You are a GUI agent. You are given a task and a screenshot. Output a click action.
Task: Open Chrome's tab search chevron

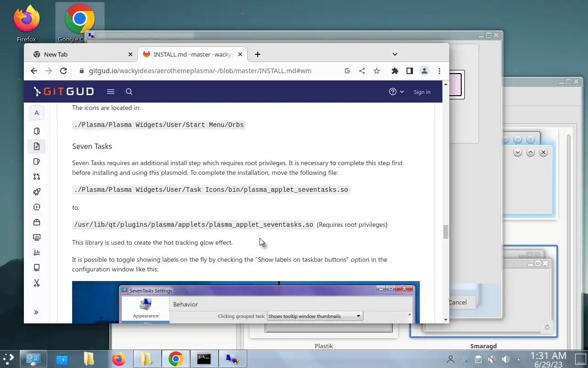click(x=395, y=54)
